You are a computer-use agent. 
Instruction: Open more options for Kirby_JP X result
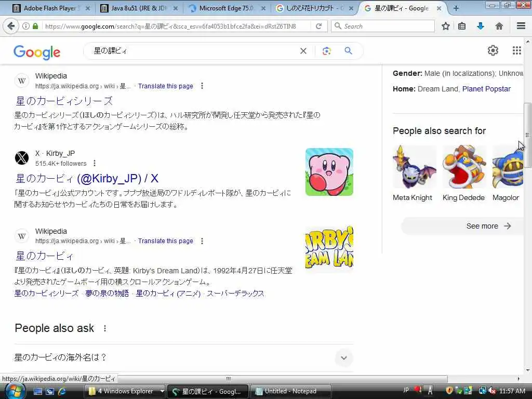95,163
